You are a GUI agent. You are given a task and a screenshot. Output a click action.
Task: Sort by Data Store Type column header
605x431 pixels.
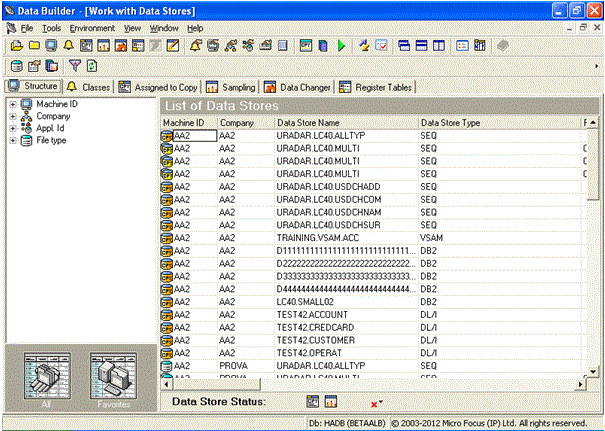click(x=450, y=122)
